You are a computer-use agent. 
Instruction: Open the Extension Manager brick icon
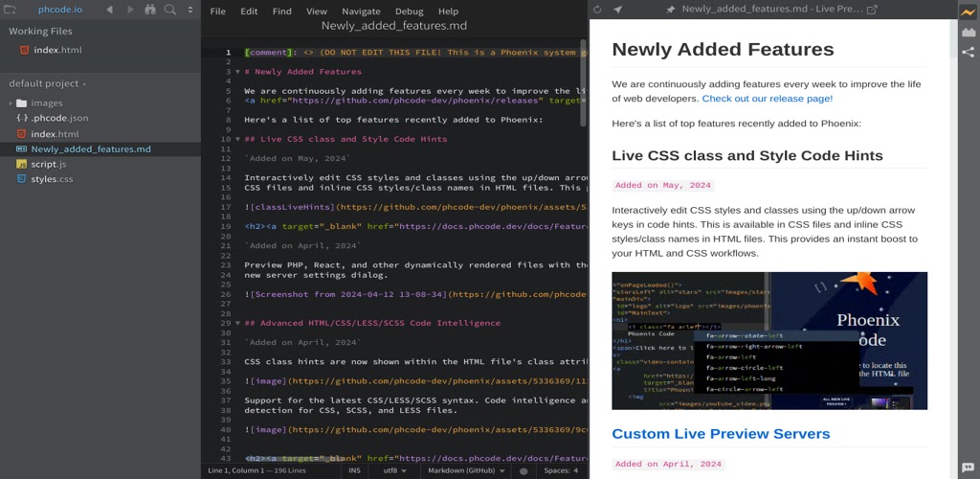968,32
